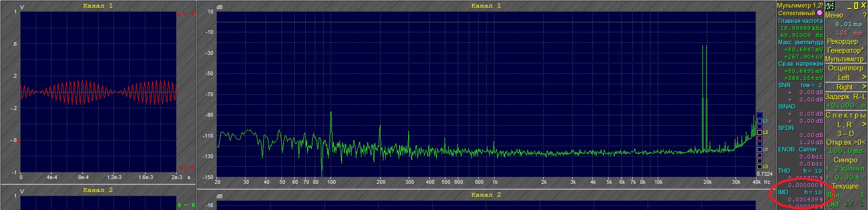The width and height of the screenshot is (868, 210).
Task: Open the Синхро sync settings
Action: coord(846,160)
